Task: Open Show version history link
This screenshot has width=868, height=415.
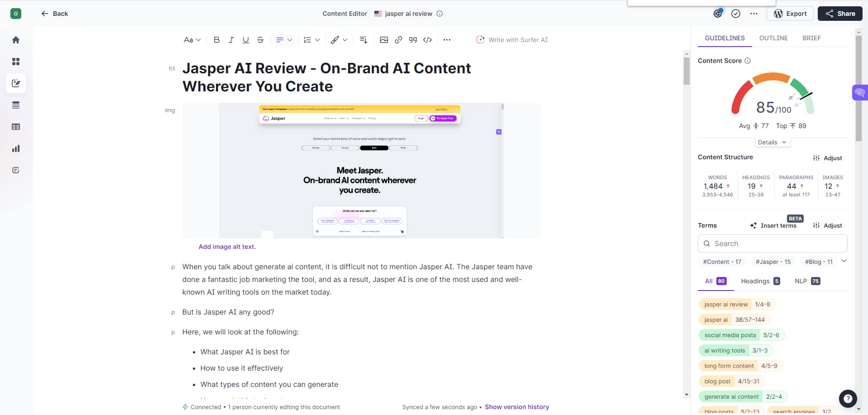Action: pos(517,407)
